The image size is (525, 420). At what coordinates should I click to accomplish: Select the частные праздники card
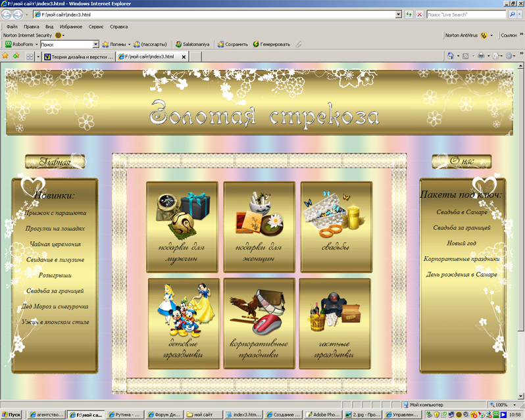(335, 323)
